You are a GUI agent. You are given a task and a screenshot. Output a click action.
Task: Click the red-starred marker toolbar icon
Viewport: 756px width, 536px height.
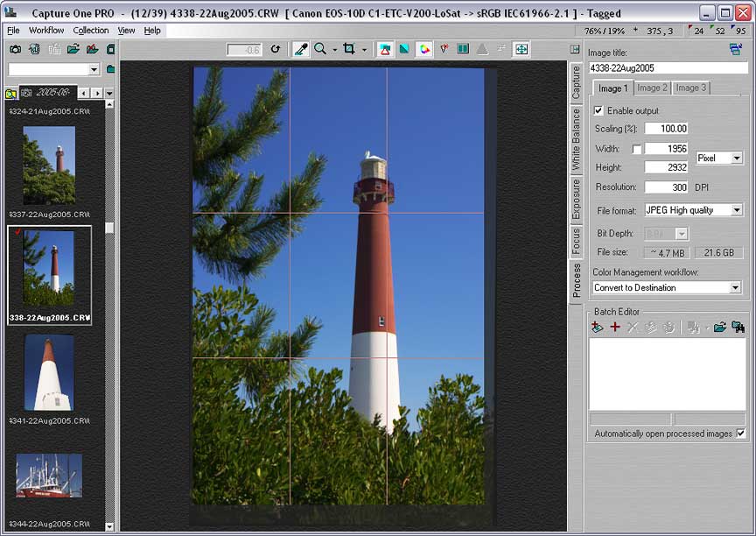pos(444,49)
